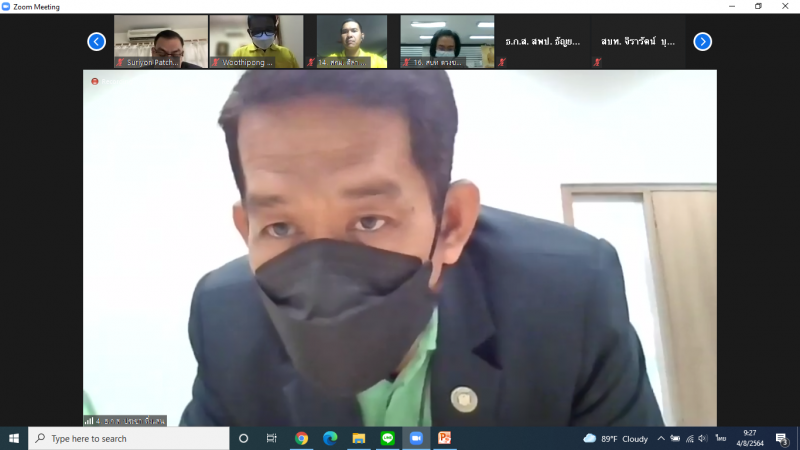Select participant 14 video thumbnail
This screenshot has height=450, width=800.
(352, 41)
